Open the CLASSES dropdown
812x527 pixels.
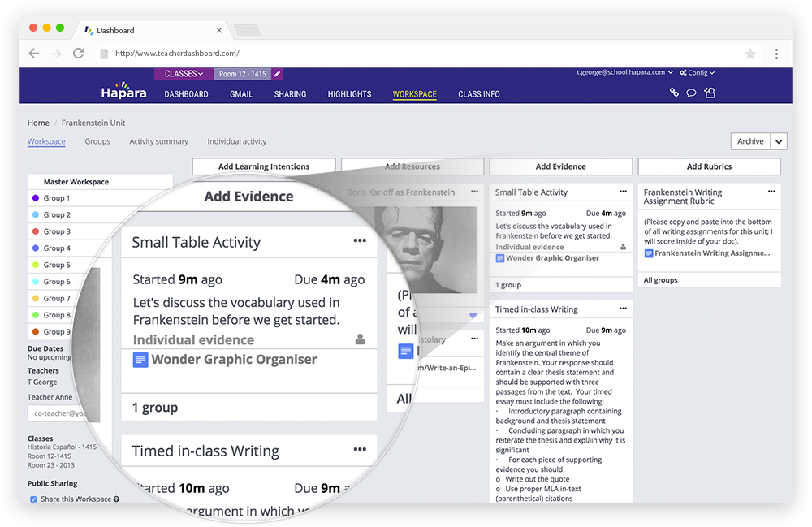click(x=184, y=74)
